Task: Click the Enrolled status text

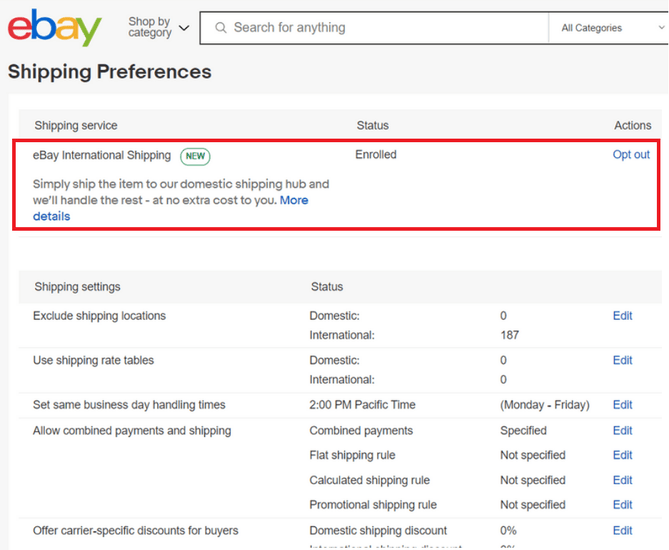Action: [x=376, y=154]
